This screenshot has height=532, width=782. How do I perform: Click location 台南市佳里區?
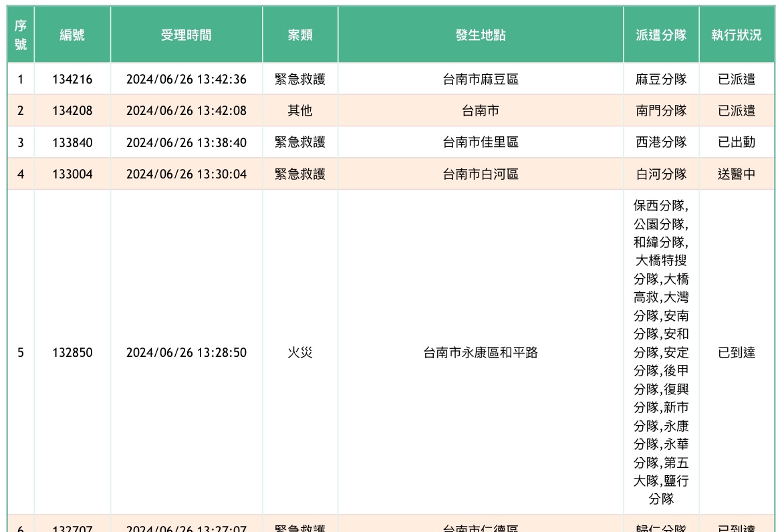click(481, 142)
